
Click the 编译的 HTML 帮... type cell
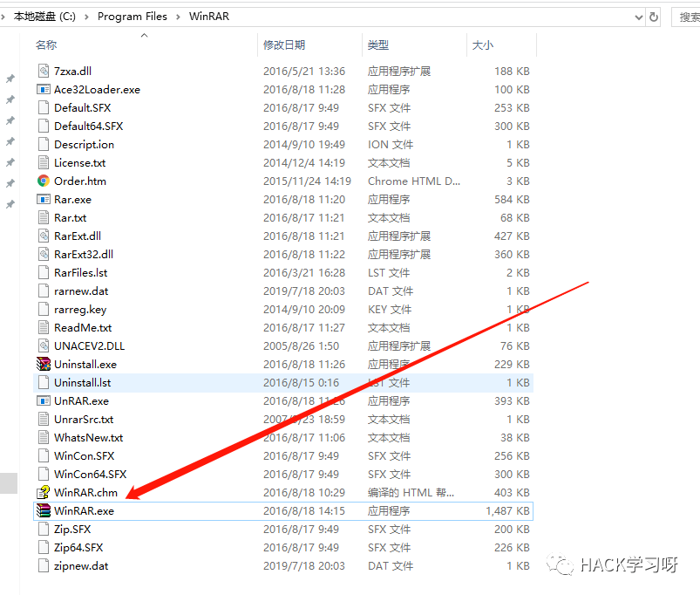click(x=411, y=492)
